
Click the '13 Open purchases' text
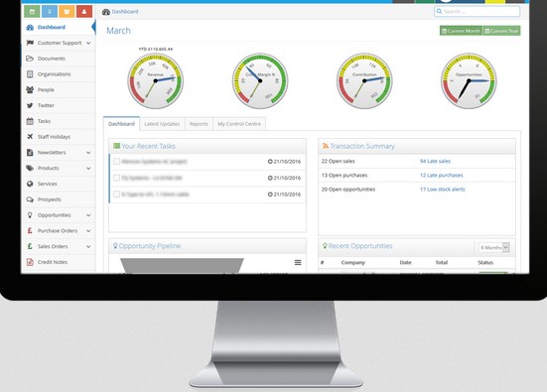point(344,175)
